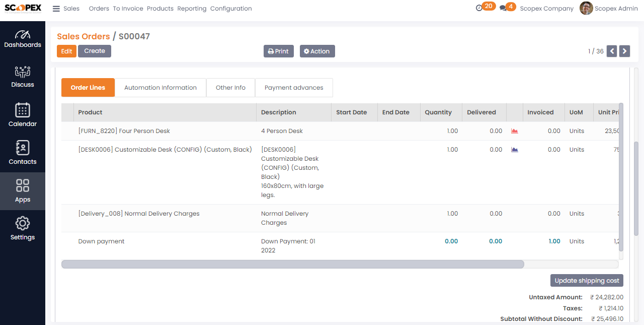Open the Action dropdown button
Screen dimensions: 644x325
[x=317, y=51]
